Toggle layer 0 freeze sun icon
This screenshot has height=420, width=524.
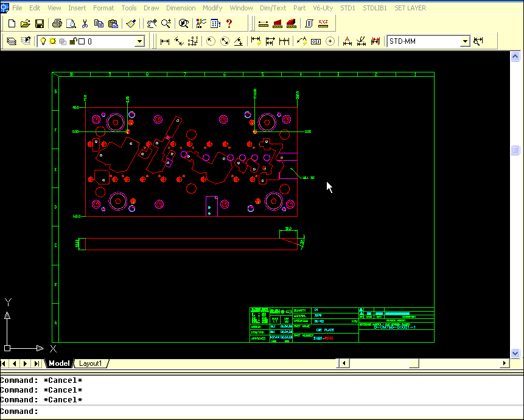[52, 41]
